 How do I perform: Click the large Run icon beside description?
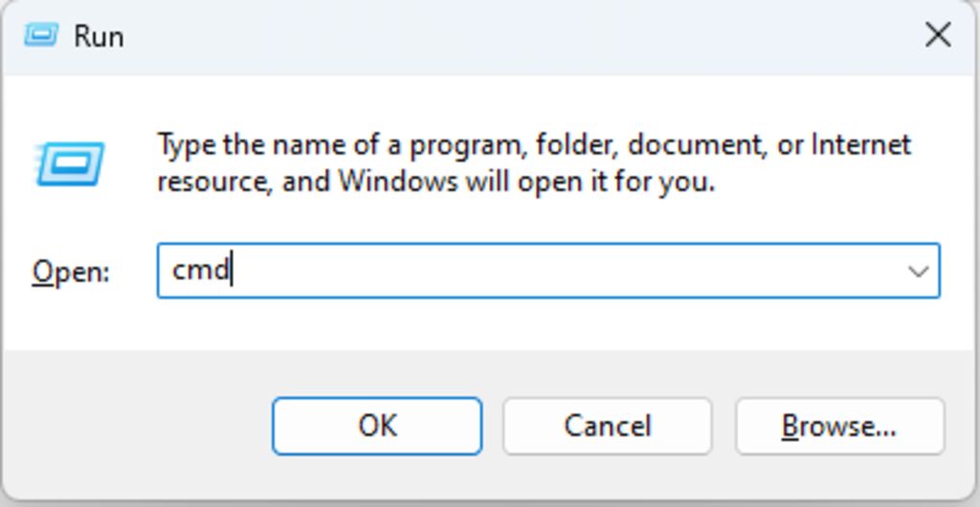pos(70,164)
